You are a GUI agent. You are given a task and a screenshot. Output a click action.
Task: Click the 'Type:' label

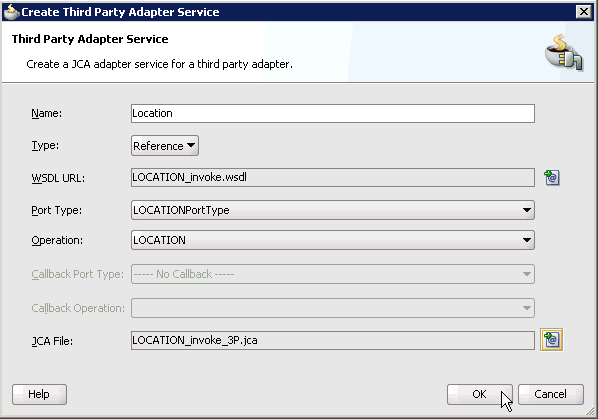coord(45,145)
